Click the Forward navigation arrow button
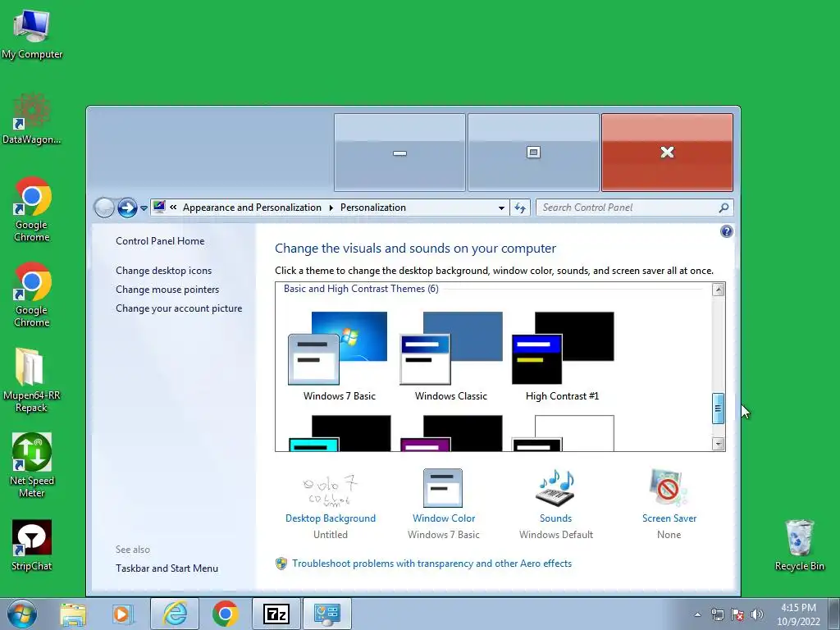The height and width of the screenshot is (630, 840). click(127, 208)
